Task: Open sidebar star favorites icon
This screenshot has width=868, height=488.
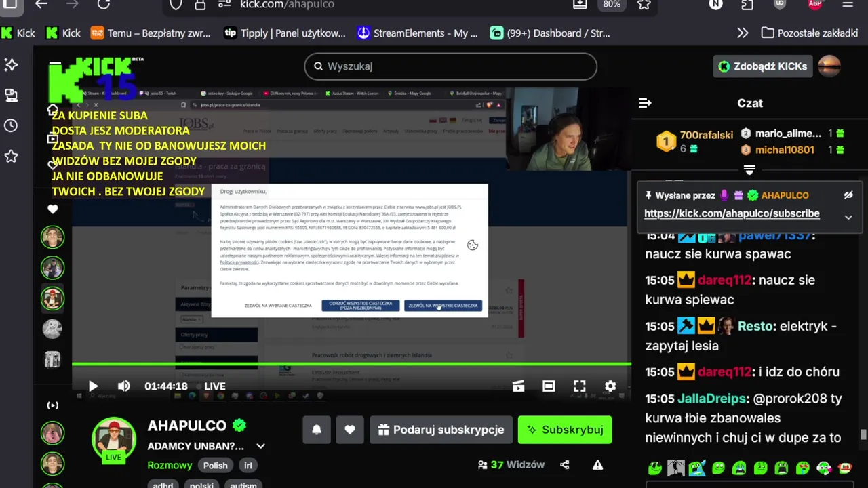Action: coord(11,157)
